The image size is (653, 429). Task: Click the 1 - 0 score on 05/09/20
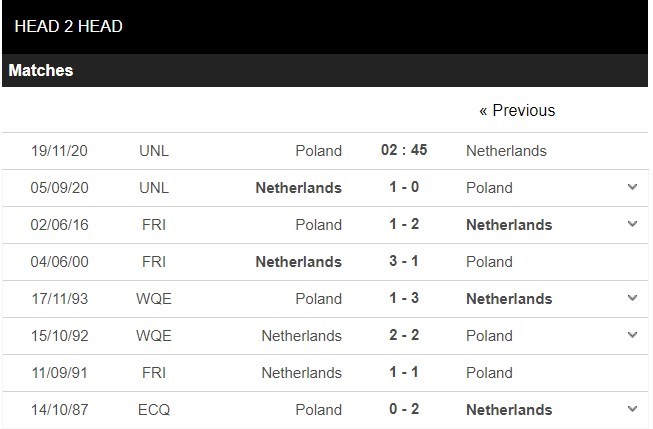coord(404,188)
